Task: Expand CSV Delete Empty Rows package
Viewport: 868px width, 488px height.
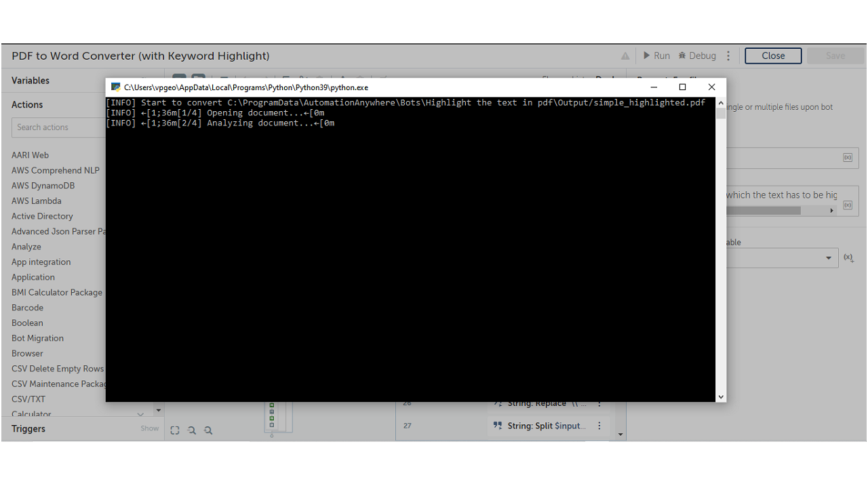Action: [x=58, y=369]
